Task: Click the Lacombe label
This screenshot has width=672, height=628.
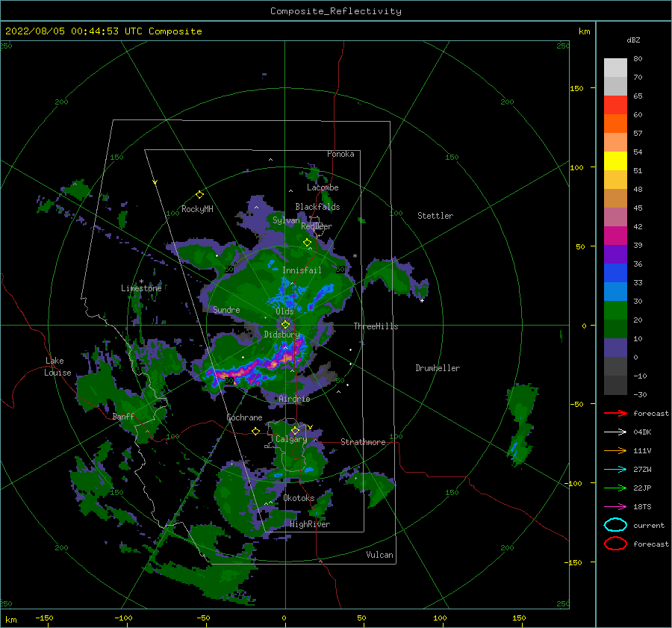Action: (323, 187)
